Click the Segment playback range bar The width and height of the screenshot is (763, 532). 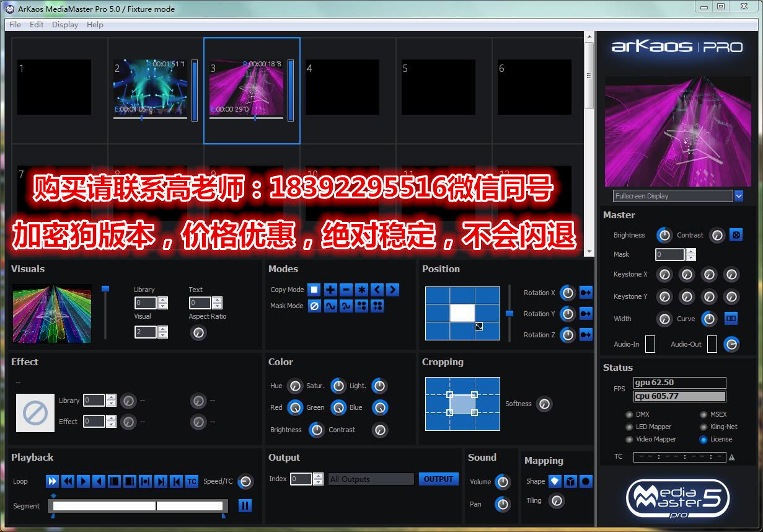click(x=138, y=506)
